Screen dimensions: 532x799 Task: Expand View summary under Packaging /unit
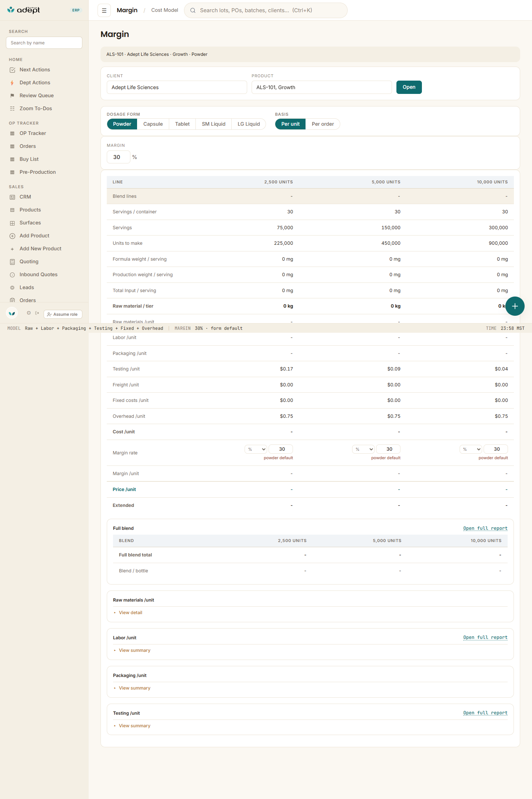click(134, 688)
